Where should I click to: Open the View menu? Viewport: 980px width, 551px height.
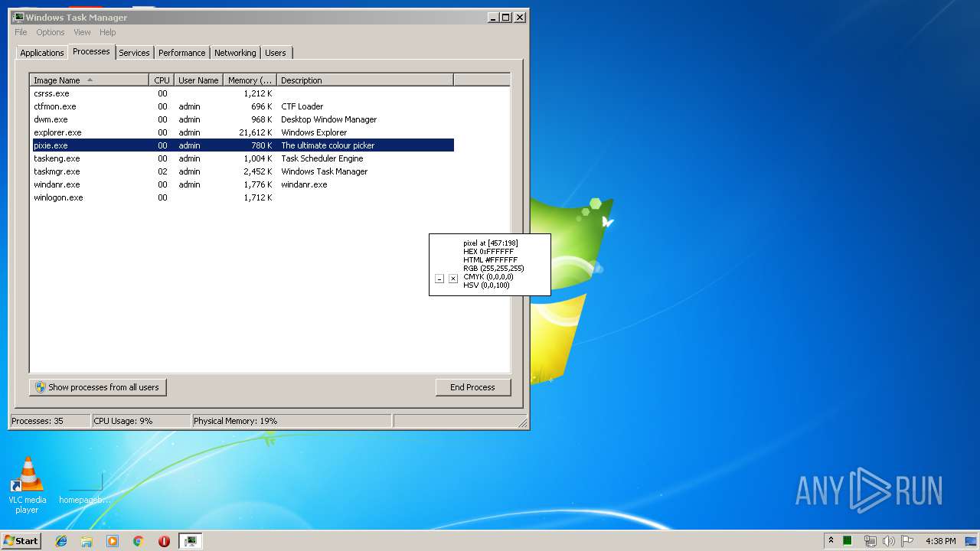pyautogui.click(x=82, y=32)
